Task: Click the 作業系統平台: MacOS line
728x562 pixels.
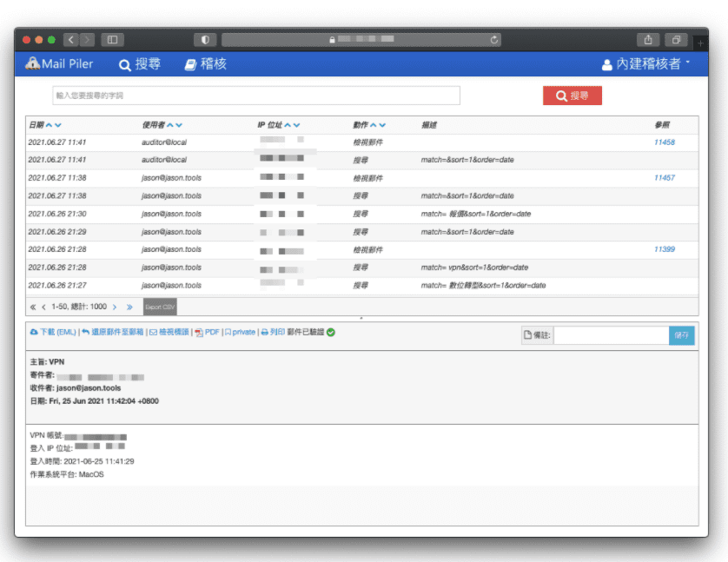Action: 67,474
